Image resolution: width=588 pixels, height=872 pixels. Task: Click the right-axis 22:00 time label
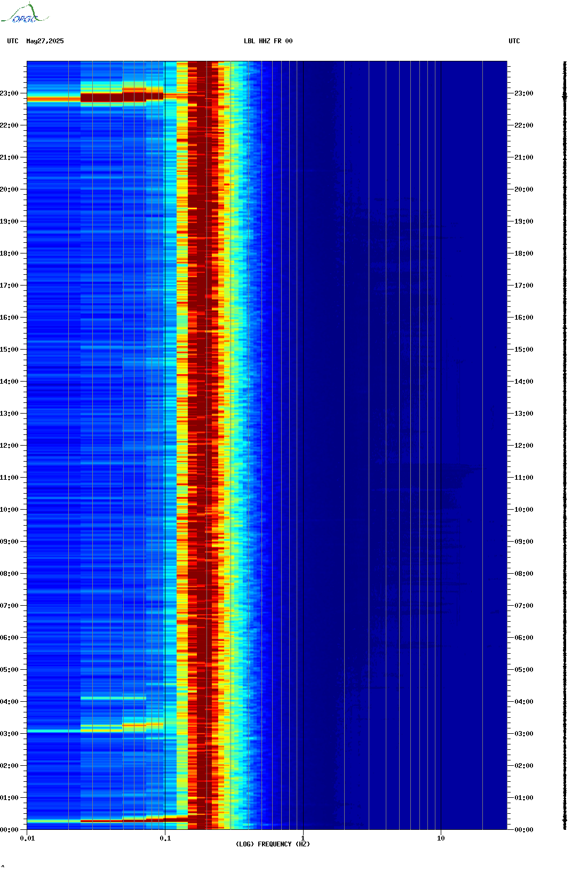coord(523,125)
